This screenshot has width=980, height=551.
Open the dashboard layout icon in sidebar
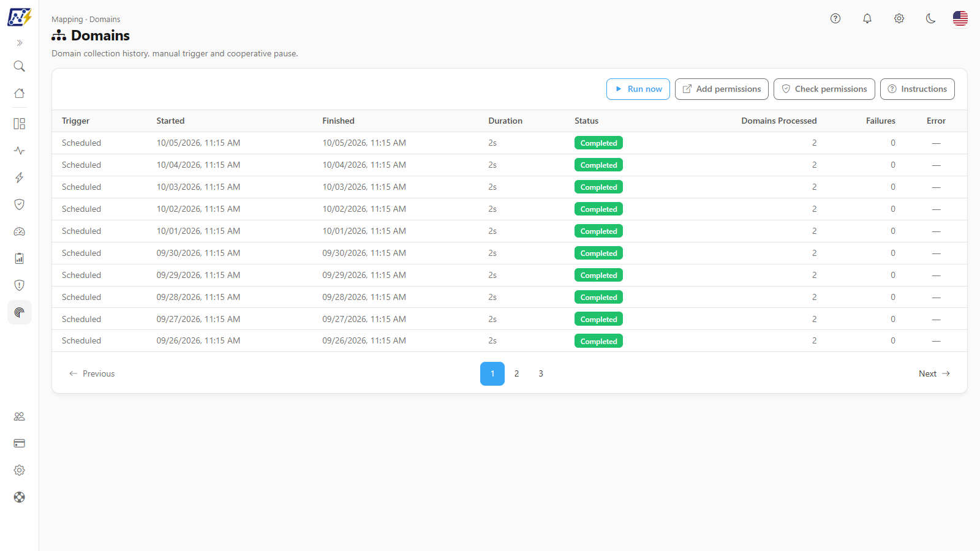[x=20, y=124]
